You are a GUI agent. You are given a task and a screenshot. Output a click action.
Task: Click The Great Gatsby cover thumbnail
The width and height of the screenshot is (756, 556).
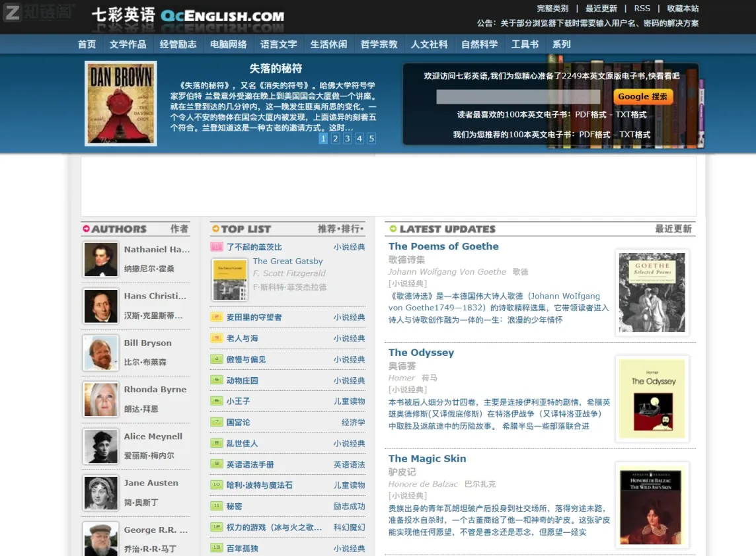pyautogui.click(x=230, y=279)
